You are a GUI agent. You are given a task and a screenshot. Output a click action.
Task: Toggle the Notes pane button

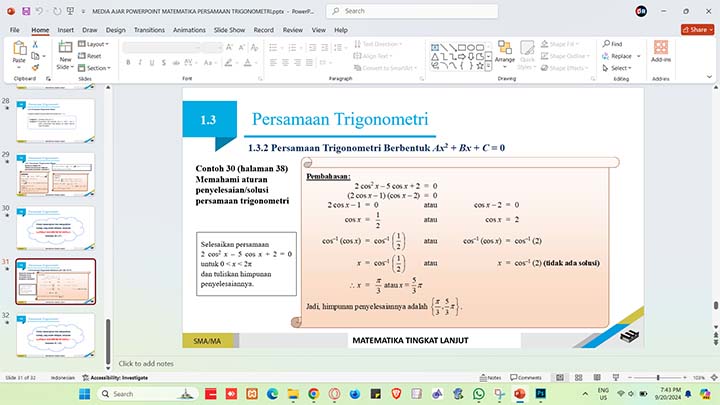coord(490,377)
